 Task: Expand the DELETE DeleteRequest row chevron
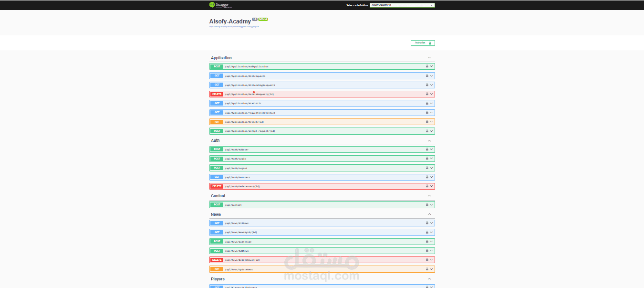click(x=432, y=94)
